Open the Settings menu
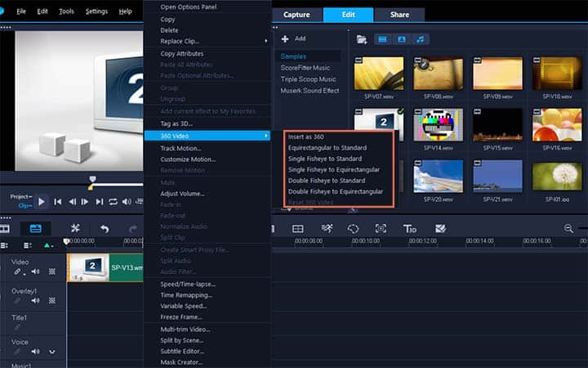The image size is (588, 368). pos(96,11)
